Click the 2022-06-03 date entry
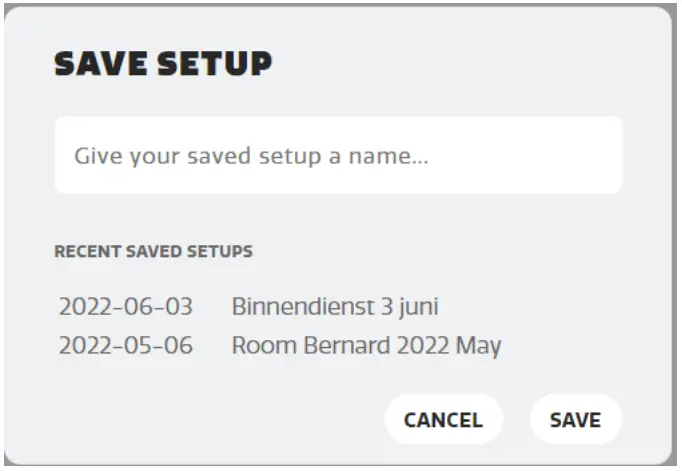Image resolution: width=682 pixels, height=471 pixels. click(126, 306)
